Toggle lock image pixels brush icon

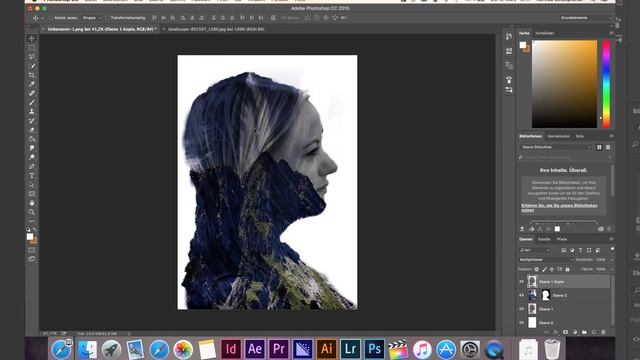tap(544, 269)
